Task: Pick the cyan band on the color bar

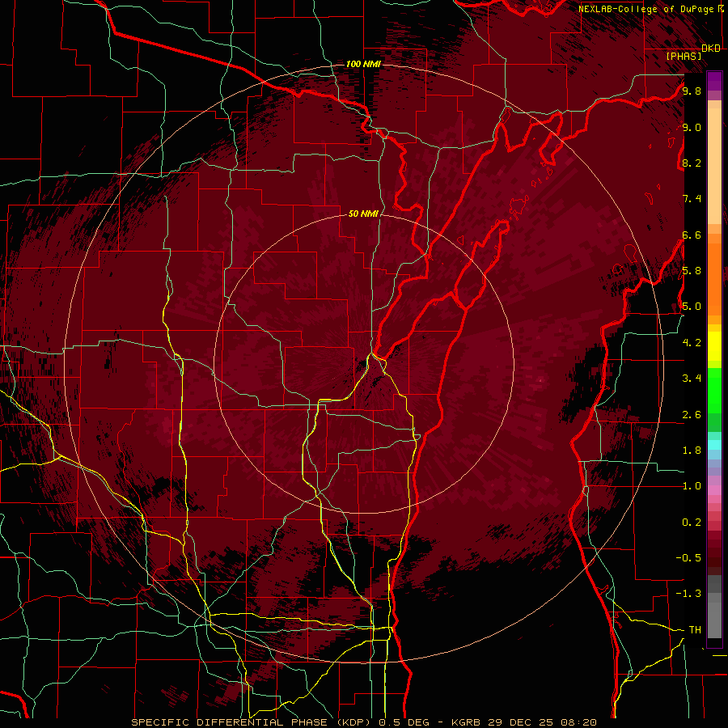Action: click(x=714, y=444)
